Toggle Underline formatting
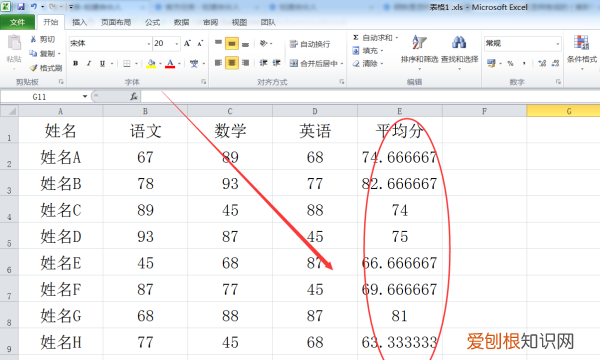This screenshot has height=360, width=600. (102, 63)
